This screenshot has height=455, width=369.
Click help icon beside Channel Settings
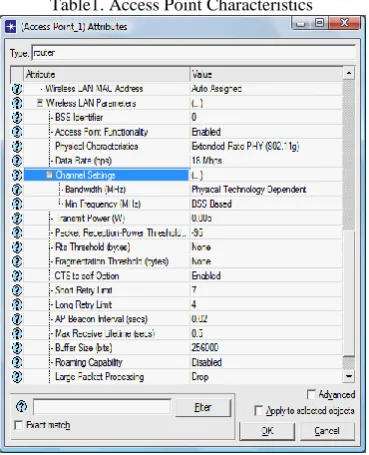[17, 175]
